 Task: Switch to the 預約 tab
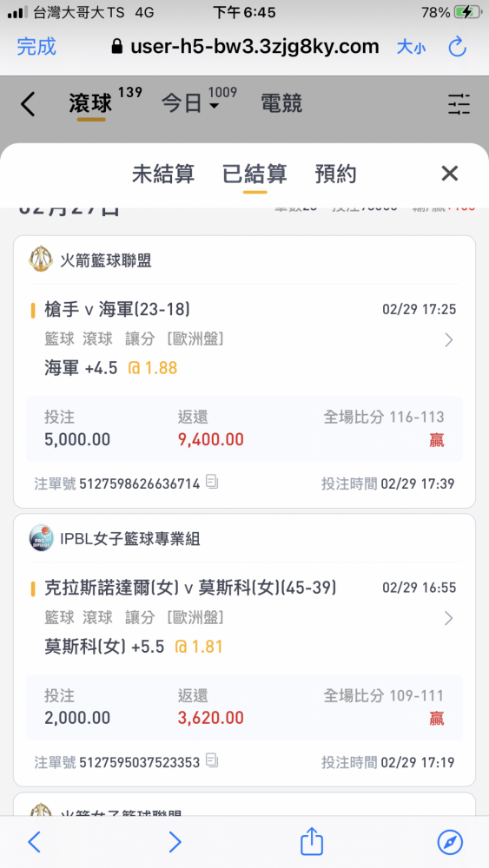tap(335, 174)
